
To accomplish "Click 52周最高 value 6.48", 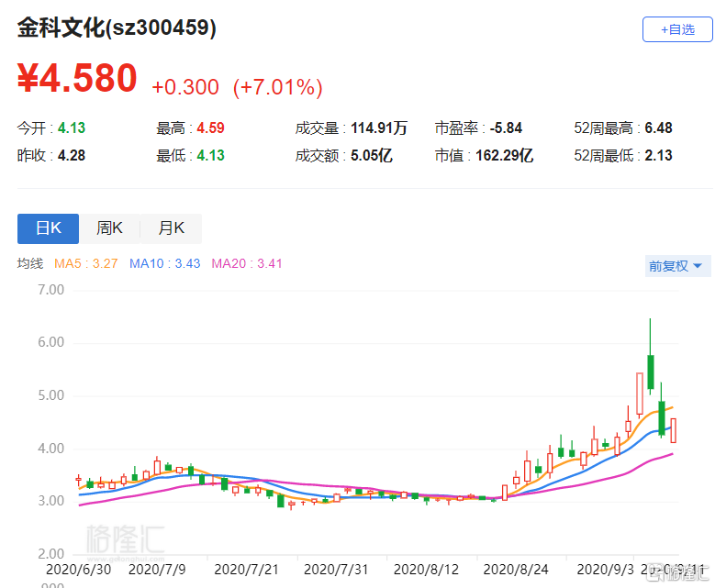I will pyautogui.click(x=658, y=128).
